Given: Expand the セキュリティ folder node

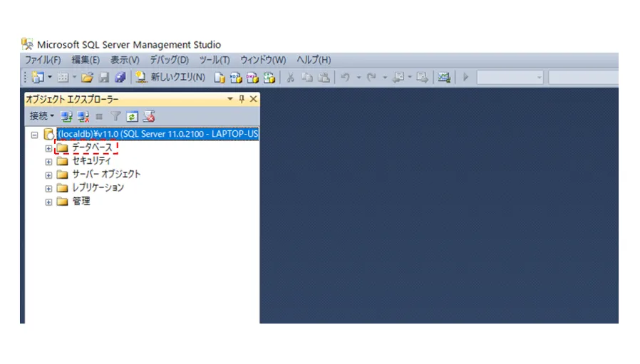Looking at the screenshot, I should click(x=49, y=162).
